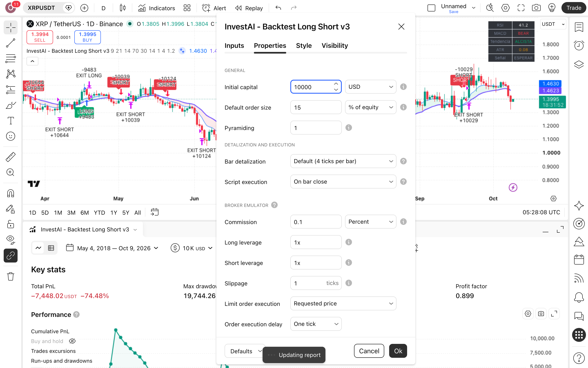Start bar Replay mode
This screenshot has height=368, width=588.
click(x=249, y=8)
